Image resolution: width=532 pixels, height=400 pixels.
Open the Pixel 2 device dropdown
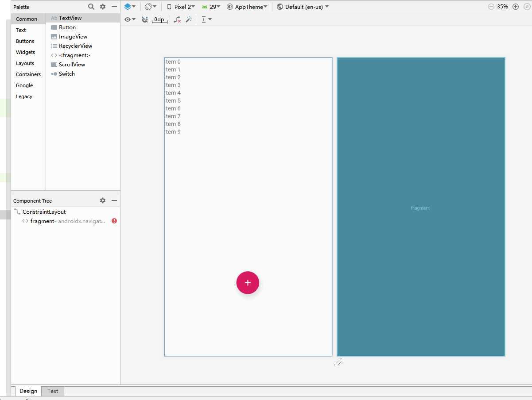click(x=181, y=7)
